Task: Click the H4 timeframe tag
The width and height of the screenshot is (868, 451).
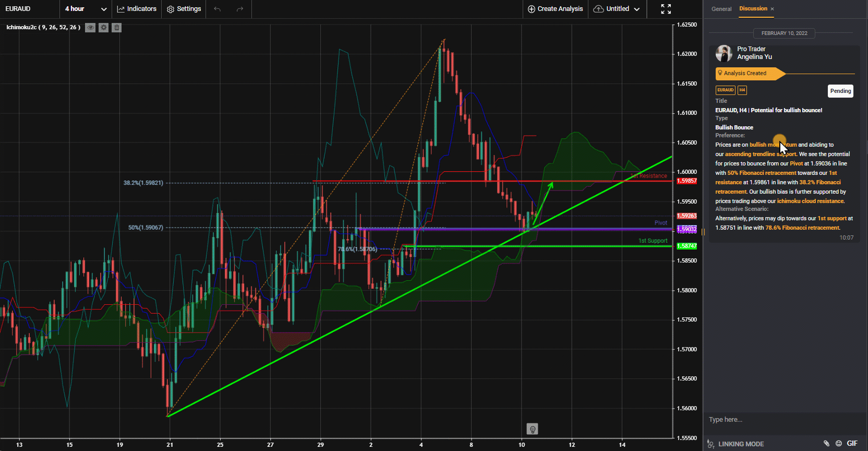Action: (x=742, y=90)
